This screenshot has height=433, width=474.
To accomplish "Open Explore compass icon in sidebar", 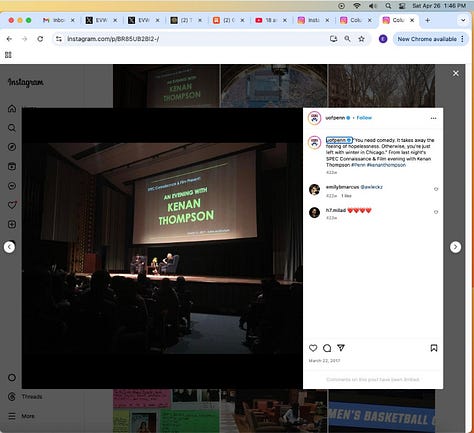I will (x=12, y=147).
